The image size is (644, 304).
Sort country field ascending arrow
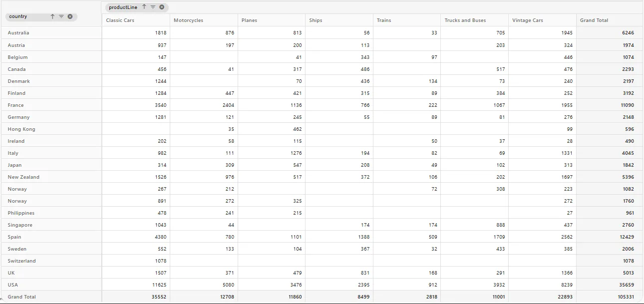[x=52, y=16]
